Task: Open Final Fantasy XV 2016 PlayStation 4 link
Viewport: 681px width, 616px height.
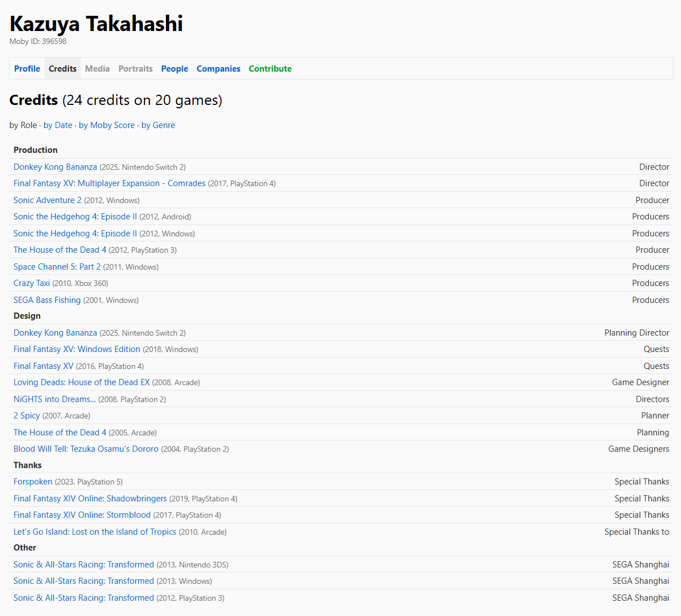Action: tap(43, 366)
